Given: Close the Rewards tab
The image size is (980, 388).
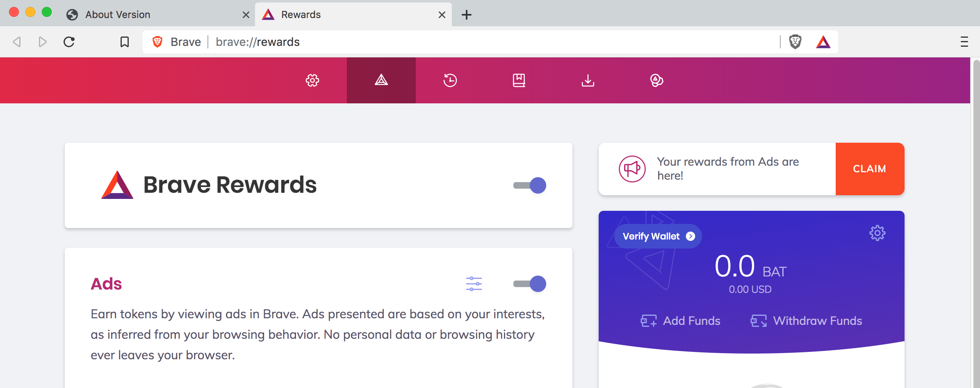Looking at the screenshot, I should (442, 15).
